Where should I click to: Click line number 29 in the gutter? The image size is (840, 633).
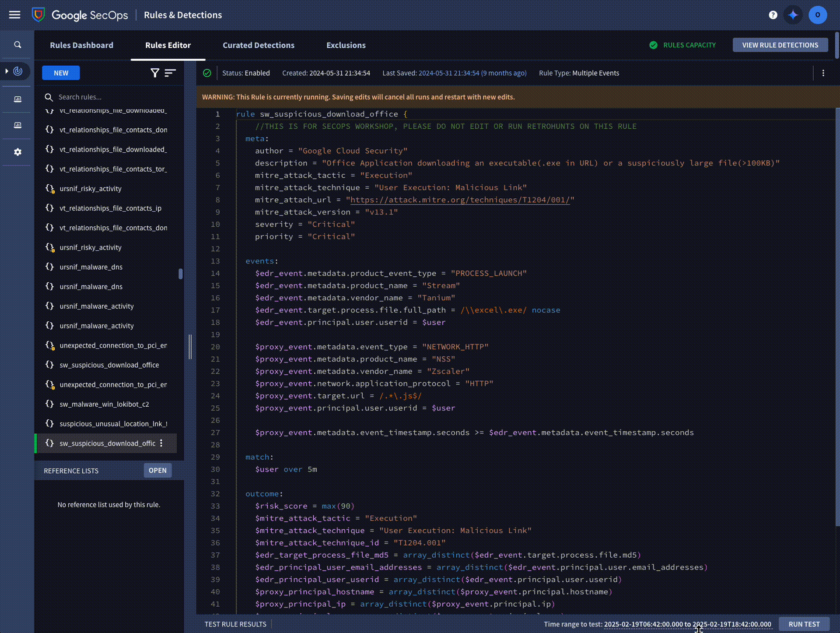(215, 457)
